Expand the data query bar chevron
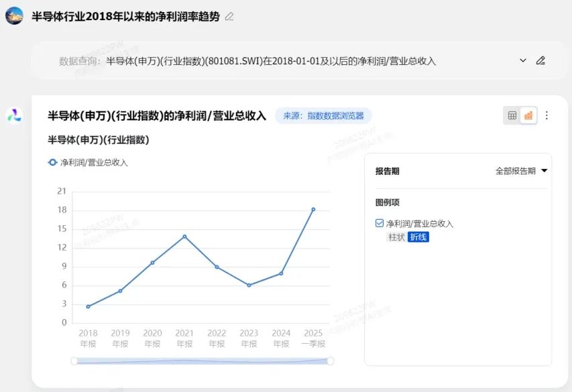The height and width of the screenshot is (392, 572). coord(523,60)
